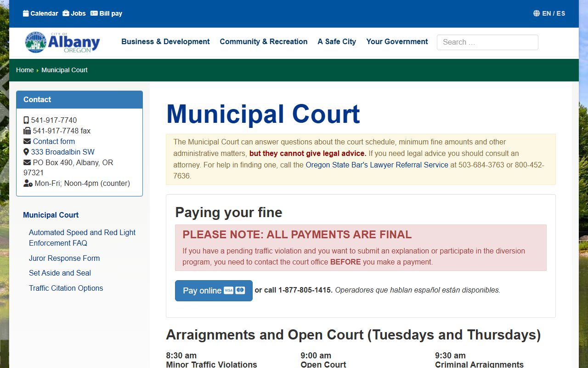Viewport: 588px width, 368px height.
Task: Click 8:30 am Minor Traffic Violations
Action: point(211,360)
